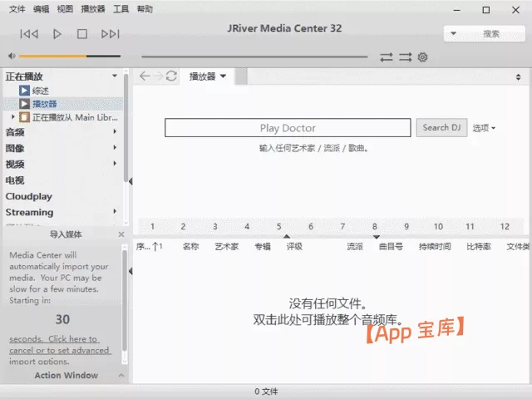Open the 帮助 menu
The image size is (532, 399).
tap(145, 9)
